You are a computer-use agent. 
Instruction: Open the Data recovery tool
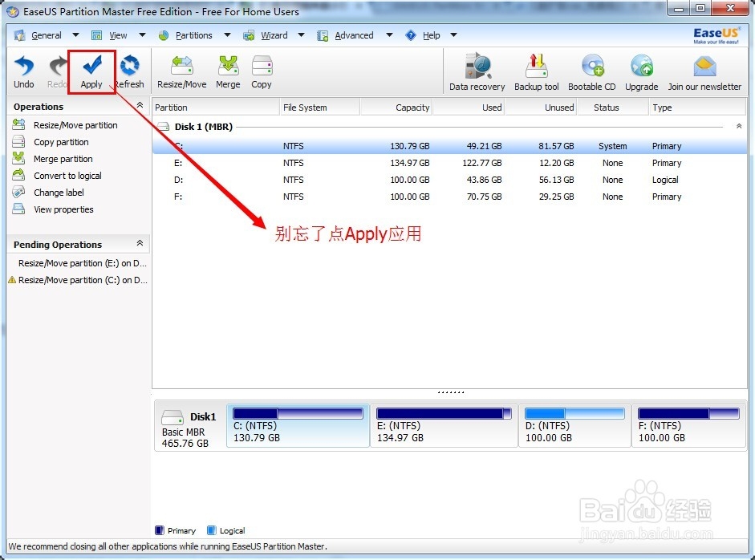[477, 66]
